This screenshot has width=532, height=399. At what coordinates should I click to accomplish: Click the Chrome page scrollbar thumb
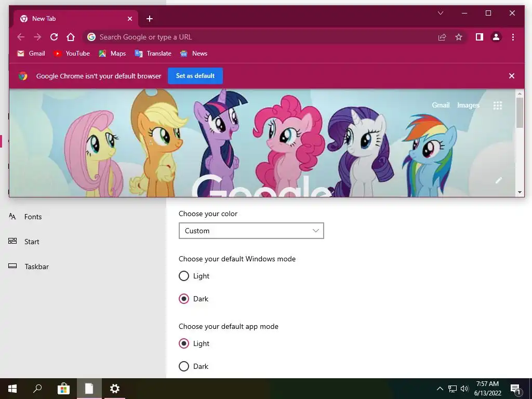tap(520, 113)
